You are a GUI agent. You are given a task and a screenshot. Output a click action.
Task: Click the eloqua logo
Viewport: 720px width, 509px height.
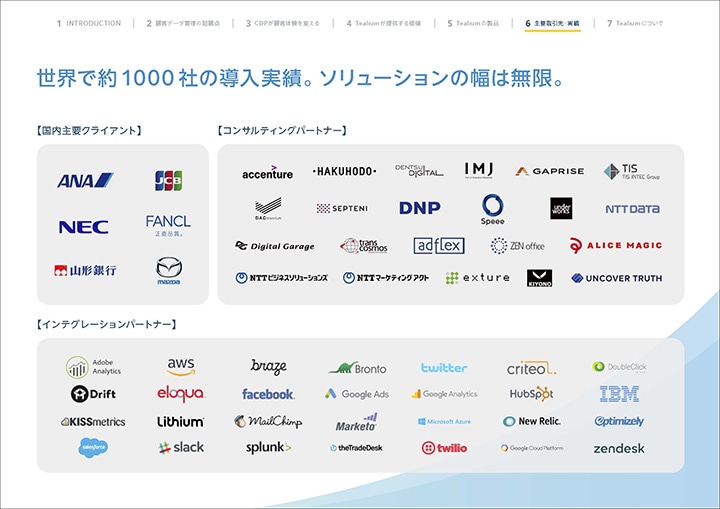pos(181,394)
